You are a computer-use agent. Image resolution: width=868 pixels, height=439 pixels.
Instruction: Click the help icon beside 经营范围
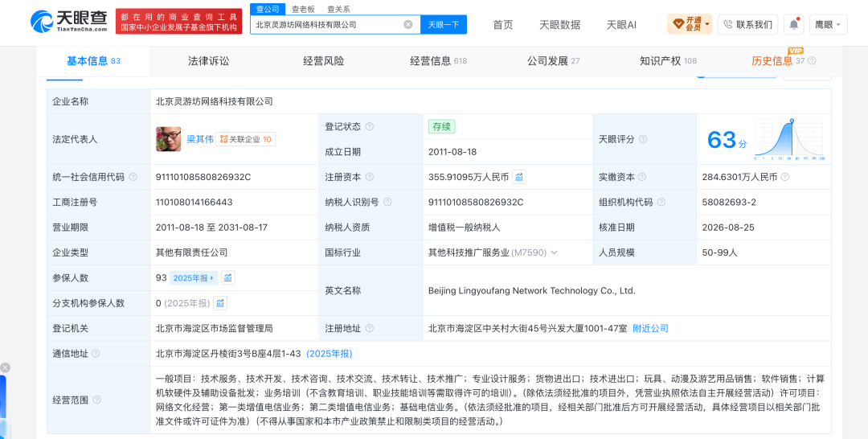97,400
